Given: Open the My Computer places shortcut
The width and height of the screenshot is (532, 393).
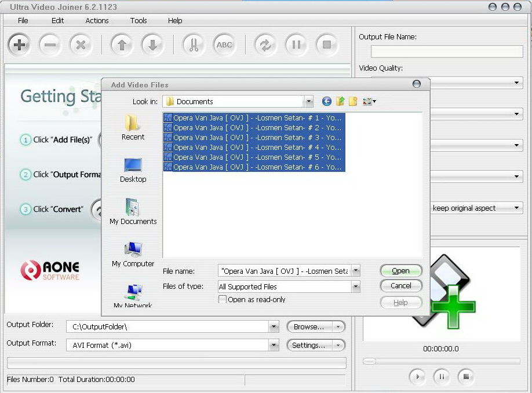Looking at the screenshot, I should point(133,254).
